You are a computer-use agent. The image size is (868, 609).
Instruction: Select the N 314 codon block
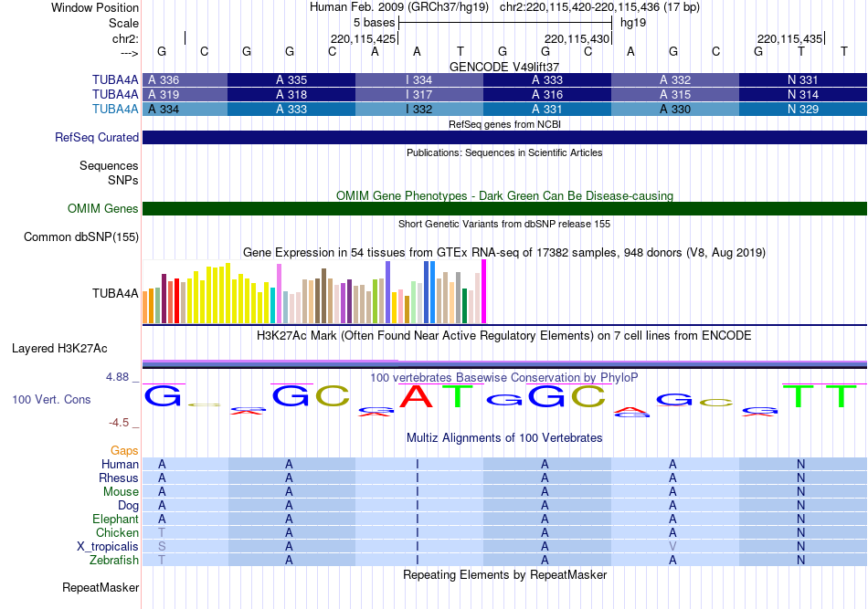click(x=803, y=95)
